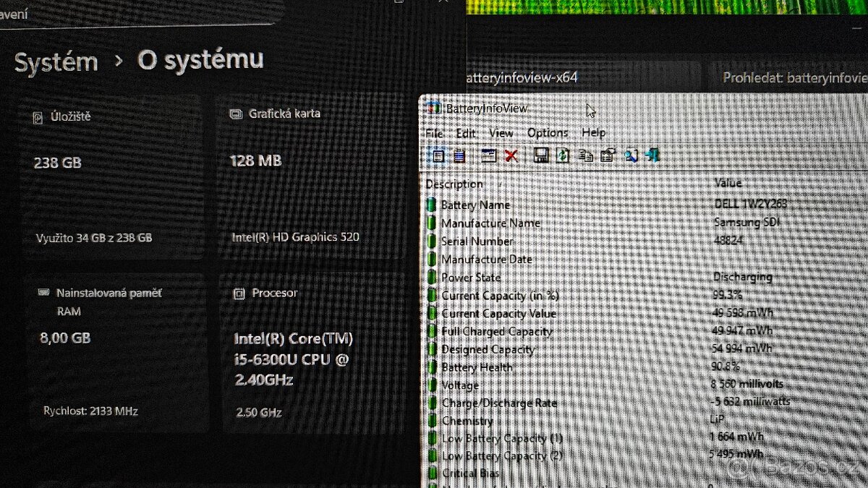868x488 pixels.
Task: Click the Úložiště storage icon
Action: pyautogui.click(x=38, y=117)
